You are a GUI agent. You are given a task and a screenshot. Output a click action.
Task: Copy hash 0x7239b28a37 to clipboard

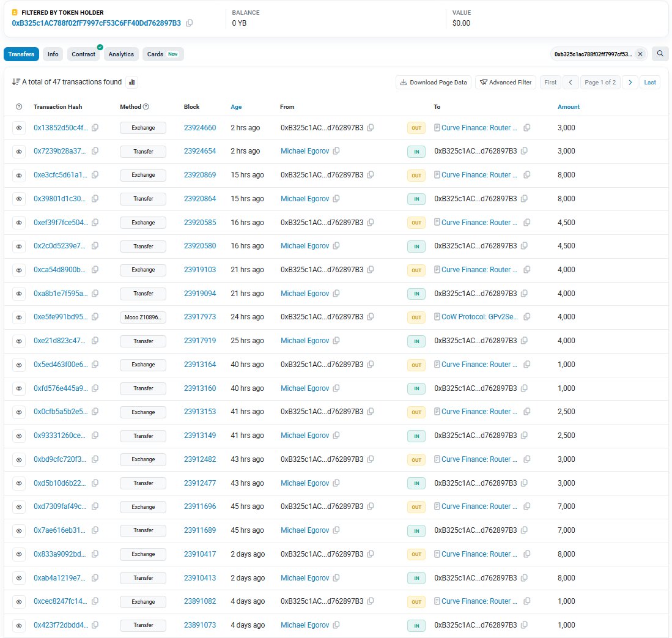[95, 151]
